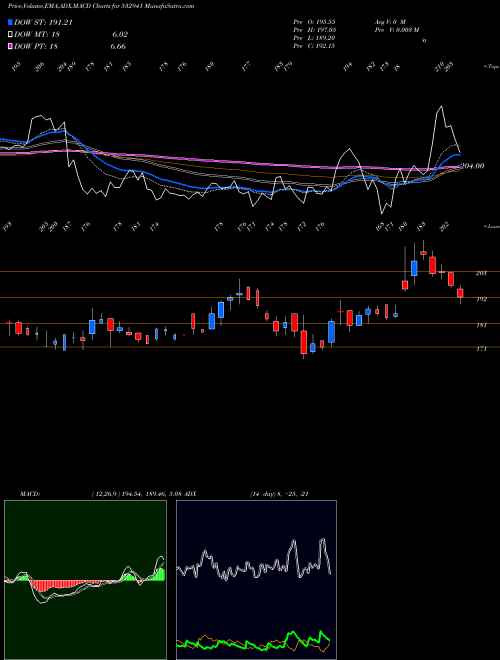Click the MACD (12,26,9) values text
The width and height of the screenshot is (500, 660).
coord(136,494)
